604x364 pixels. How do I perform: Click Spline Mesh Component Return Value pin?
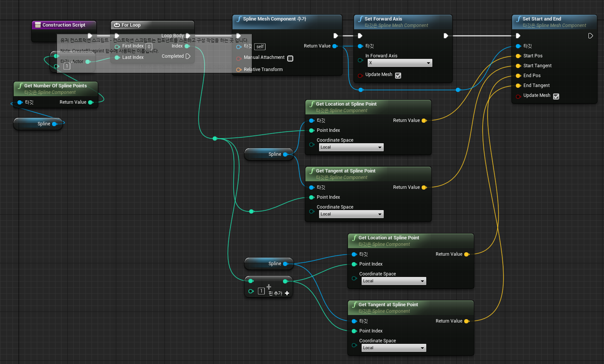335,46
